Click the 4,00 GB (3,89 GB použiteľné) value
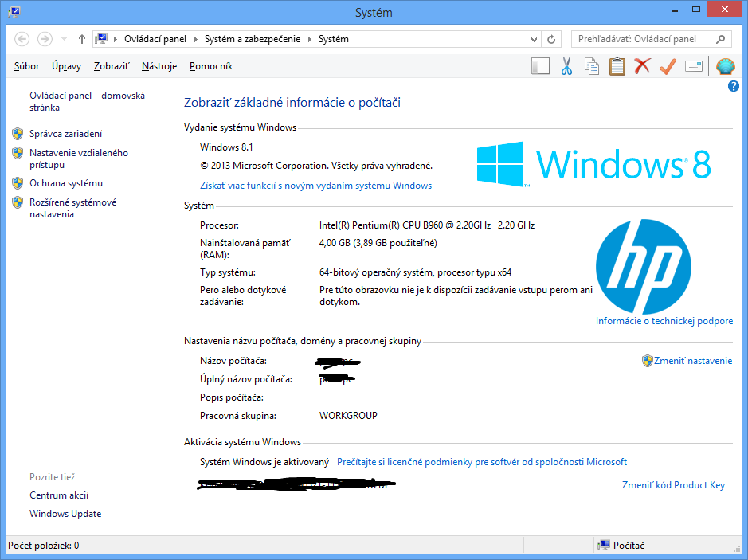The image size is (748, 560). tap(378, 243)
